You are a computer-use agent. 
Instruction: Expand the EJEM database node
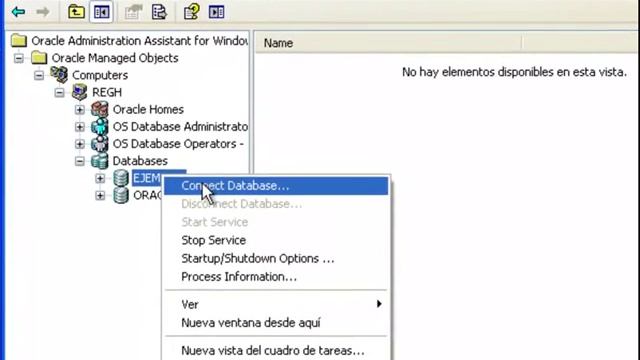100,178
